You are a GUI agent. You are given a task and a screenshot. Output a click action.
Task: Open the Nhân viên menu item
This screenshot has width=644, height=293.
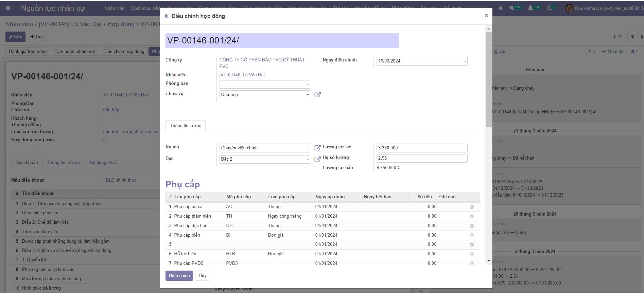tap(114, 8)
